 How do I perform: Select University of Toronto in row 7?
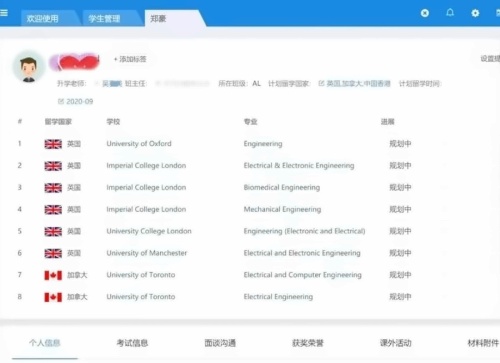pyautogui.click(x=141, y=275)
